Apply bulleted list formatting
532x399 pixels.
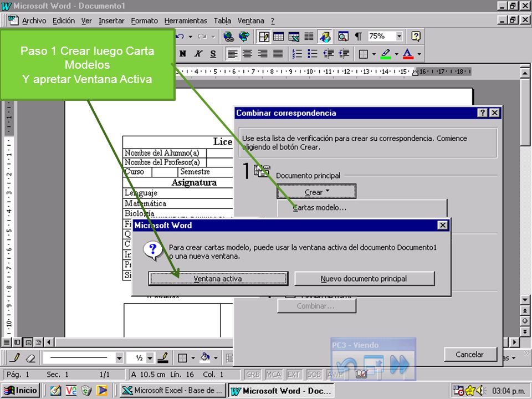point(313,54)
